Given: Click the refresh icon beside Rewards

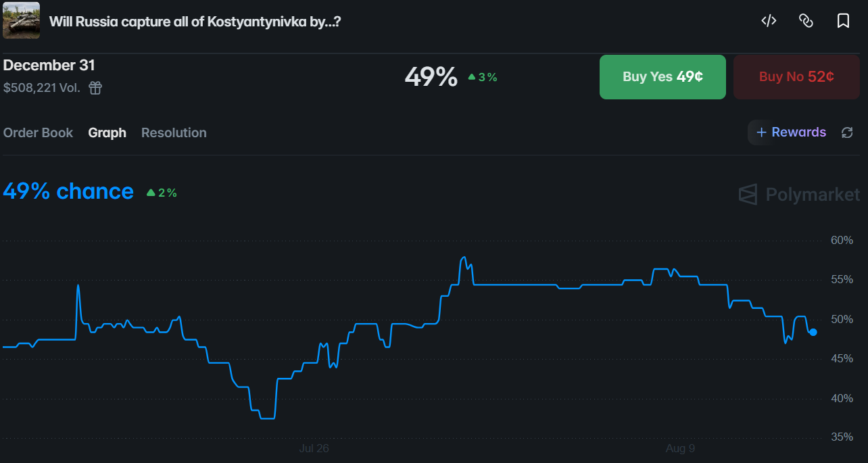Looking at the screenshot, I should pos(847,132).
